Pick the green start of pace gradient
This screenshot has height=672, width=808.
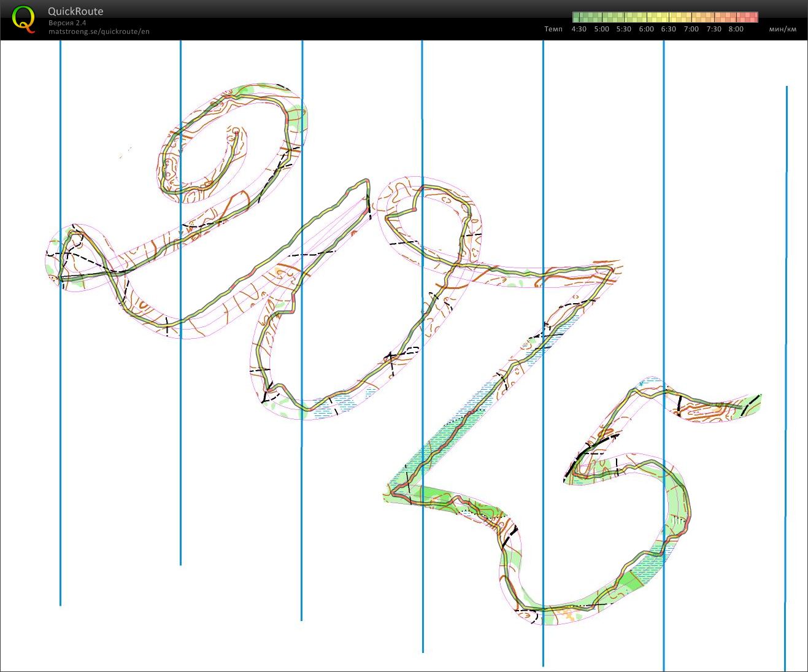577,17
